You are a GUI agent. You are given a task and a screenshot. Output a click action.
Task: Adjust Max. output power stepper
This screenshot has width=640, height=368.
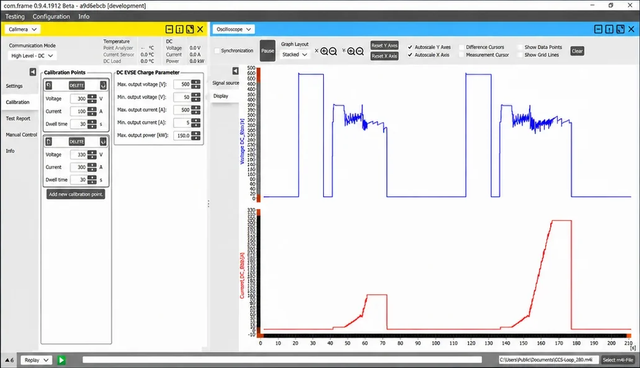pyautogui.click(x=196, y=135)
